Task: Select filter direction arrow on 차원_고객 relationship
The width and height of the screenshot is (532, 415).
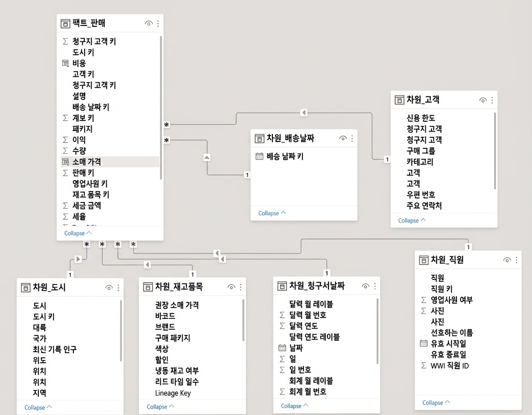Action: (x=304, y=112)
